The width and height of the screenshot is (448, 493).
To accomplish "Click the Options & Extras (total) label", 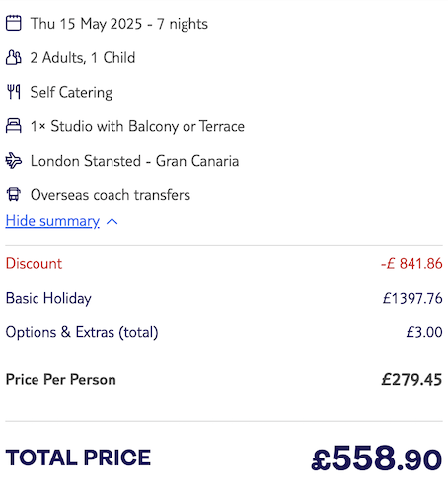I will point(82,332).
